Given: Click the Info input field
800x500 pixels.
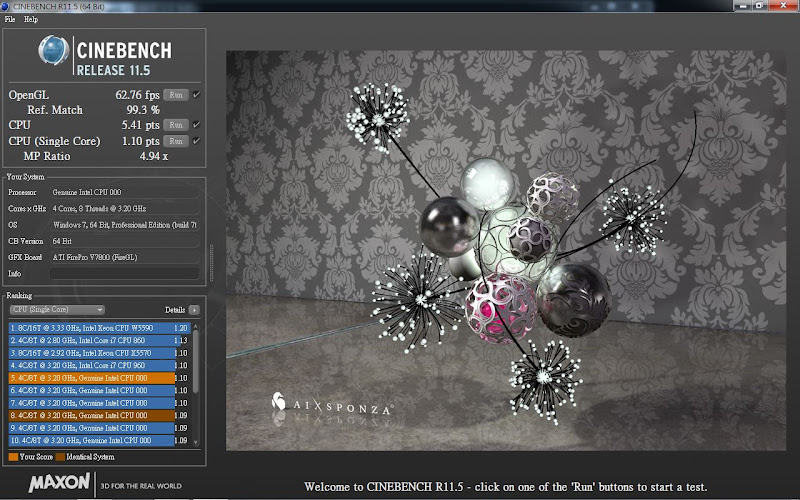Looking at the screenshot, I should tap(124, 273).
